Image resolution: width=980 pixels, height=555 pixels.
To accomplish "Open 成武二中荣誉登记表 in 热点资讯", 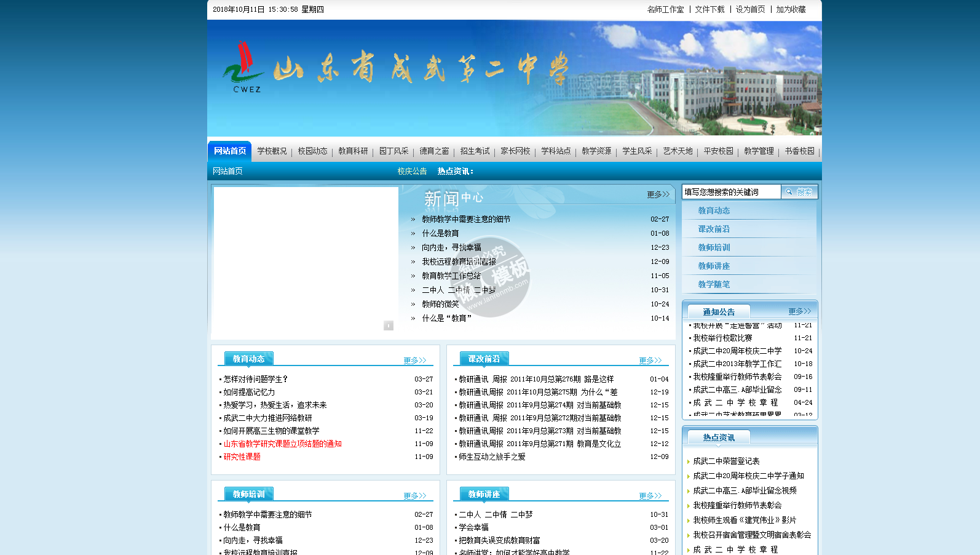I will pos(726,461).
